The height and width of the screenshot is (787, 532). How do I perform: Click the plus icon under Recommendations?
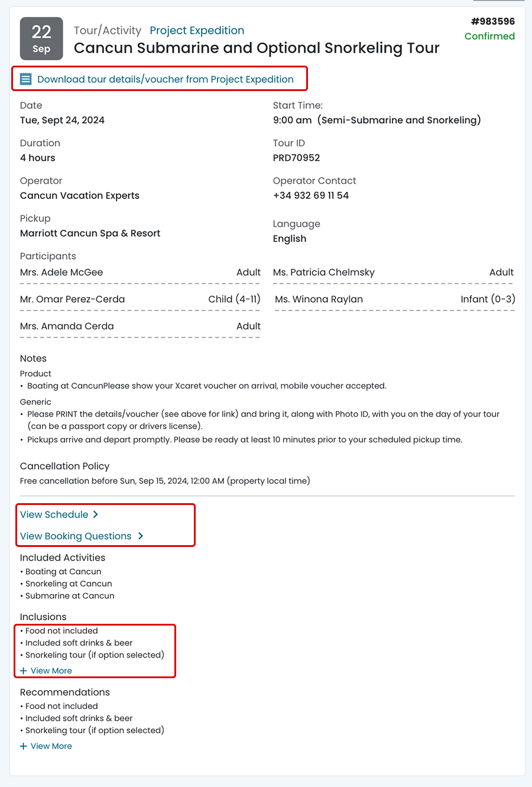[x=24, y=746]
